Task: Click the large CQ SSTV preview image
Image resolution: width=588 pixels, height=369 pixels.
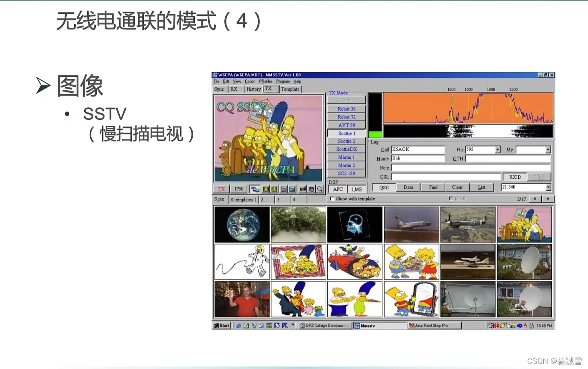Action: (268, 138)
